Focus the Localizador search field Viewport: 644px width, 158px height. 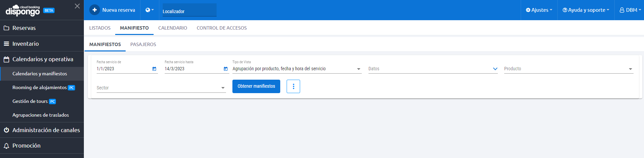click(x=190, y=10)
